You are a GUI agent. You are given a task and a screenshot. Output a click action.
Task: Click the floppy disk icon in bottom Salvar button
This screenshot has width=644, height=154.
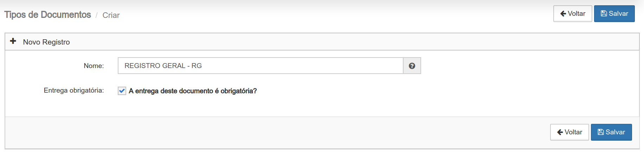tap(601, 132)
